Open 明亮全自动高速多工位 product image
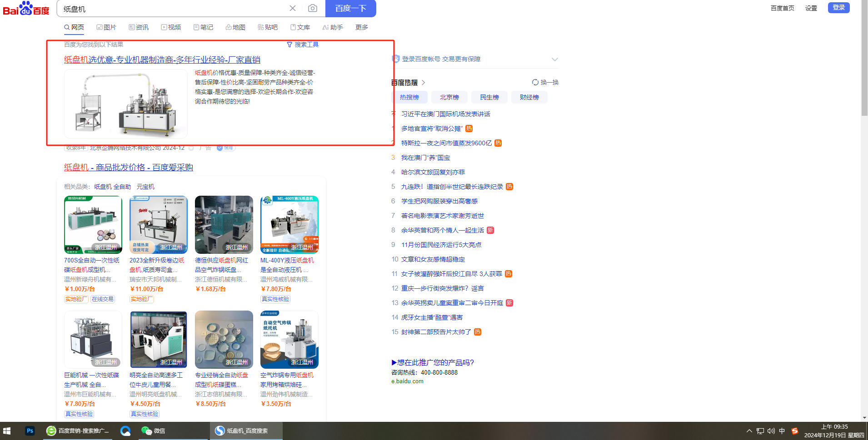868x440 pixels. coord(159,340)
